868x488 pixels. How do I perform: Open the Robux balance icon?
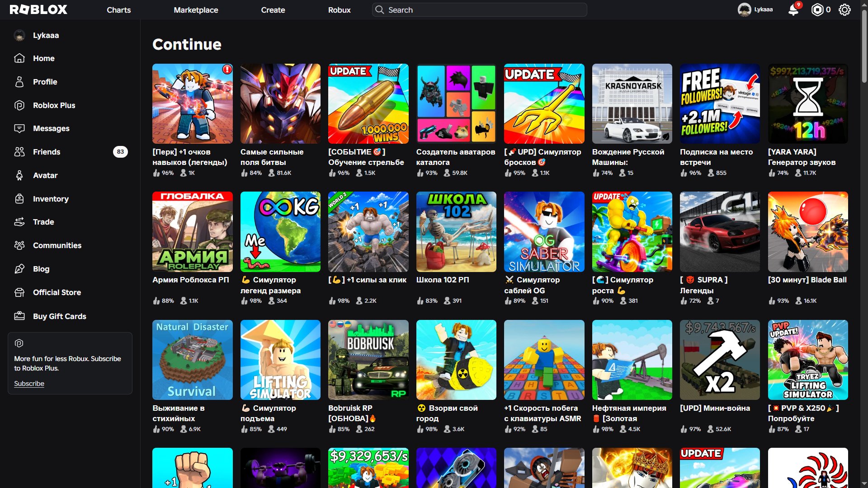[x=817, y=9]
